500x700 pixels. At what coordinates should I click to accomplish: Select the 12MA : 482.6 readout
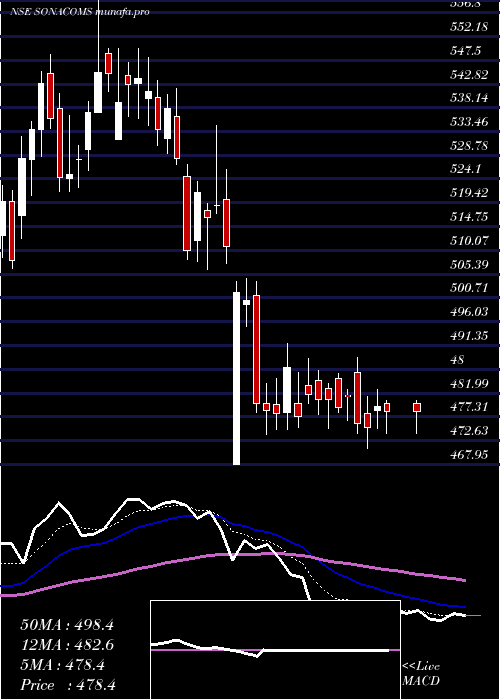pyautogui.click(x=67, y=645)
